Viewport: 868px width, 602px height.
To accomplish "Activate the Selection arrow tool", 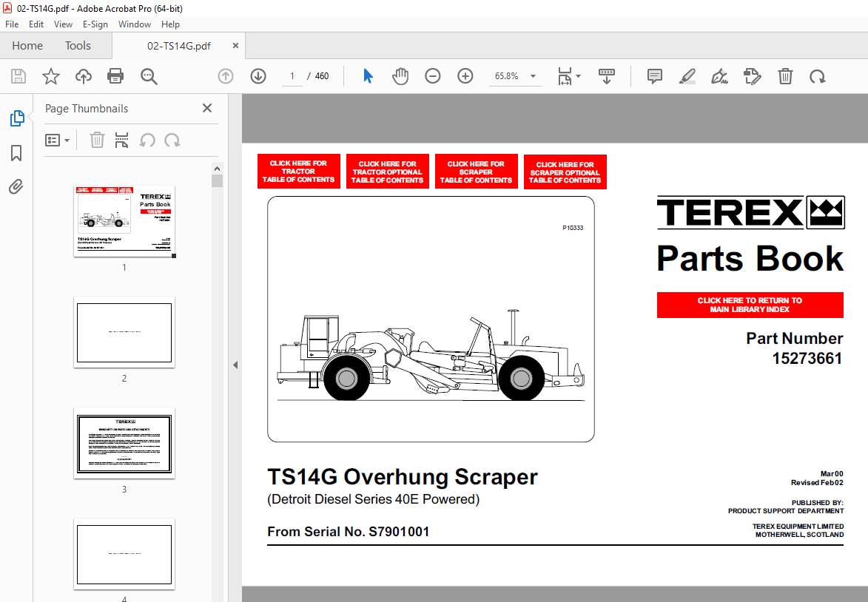I will coord(368,76).
